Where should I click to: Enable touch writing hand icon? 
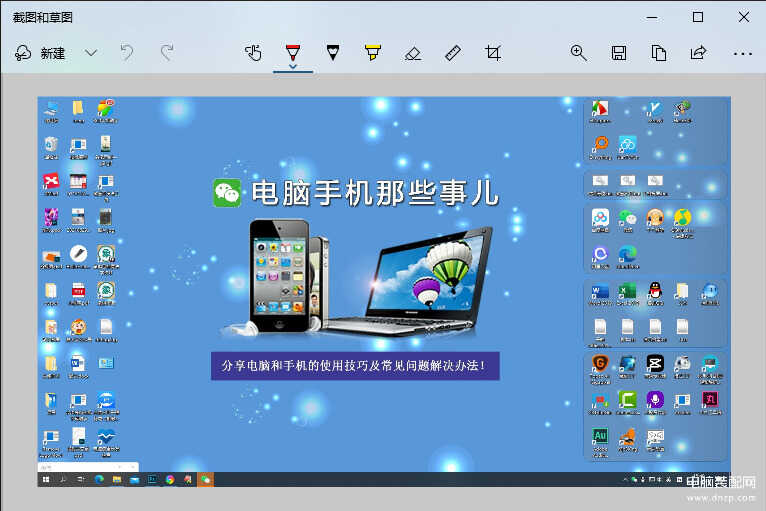coord(253,52)
